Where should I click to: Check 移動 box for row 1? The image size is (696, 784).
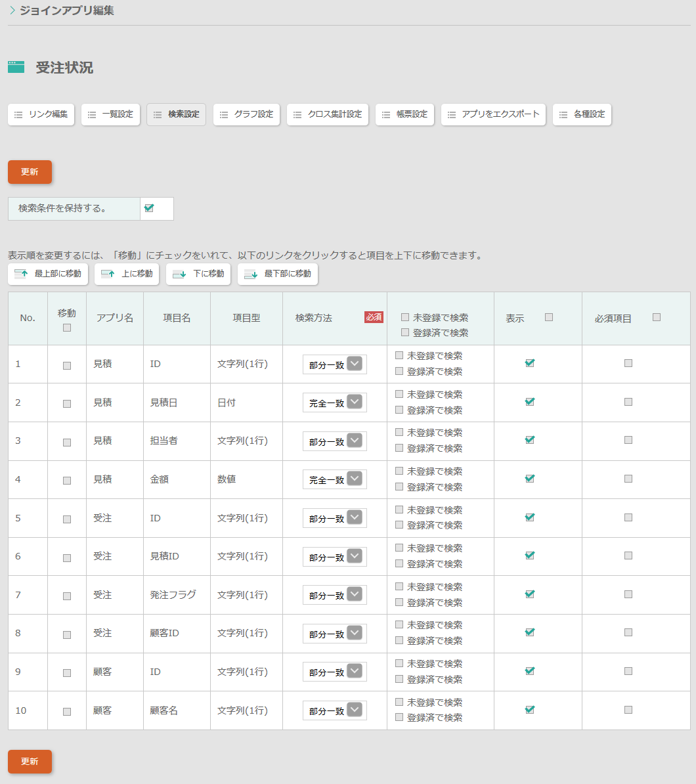click(x=67, y=366)
